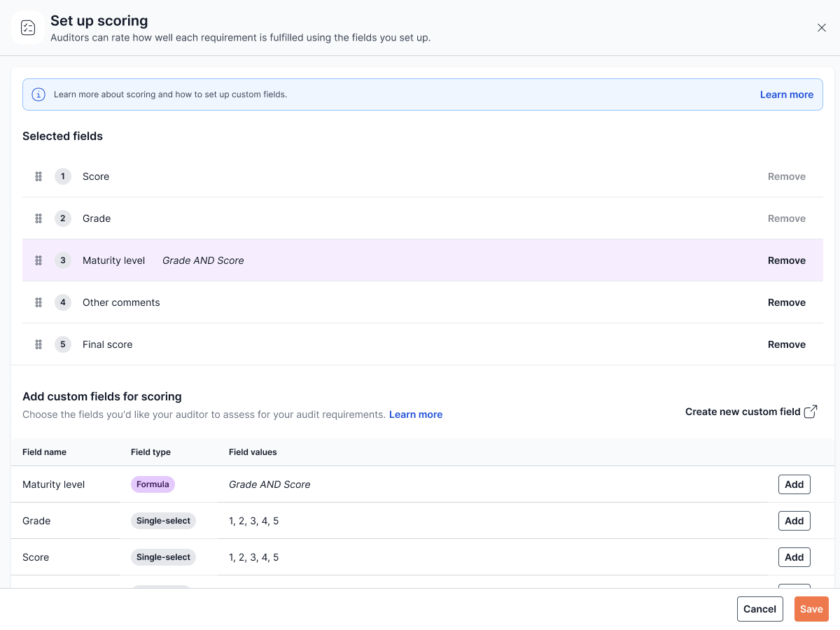Remove the Other comments field

tap(786, 302)
